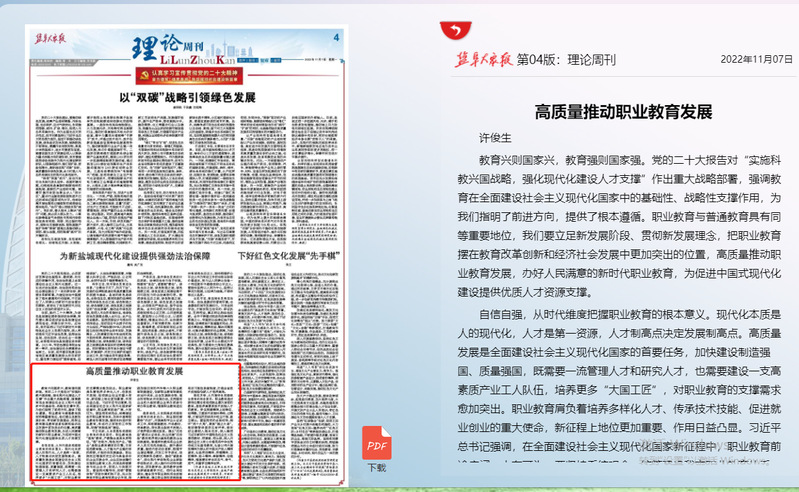Open the 以"双碳"战略引领绿色发展 headline on the page
The width and height of the screenshot is (799, 492).
(188, 98)
